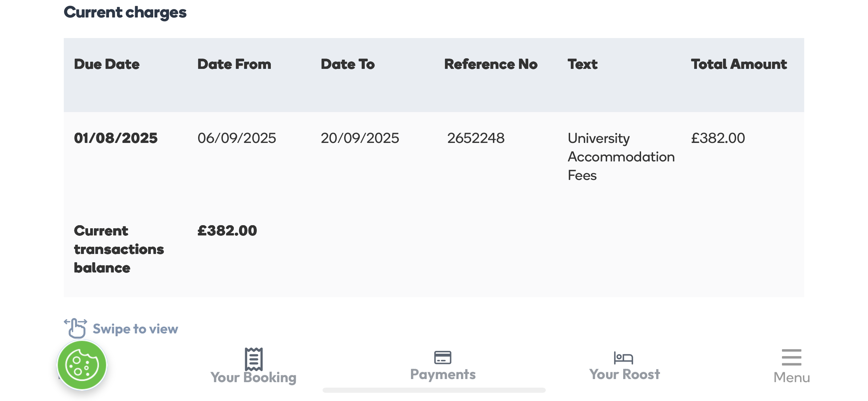Click the swipe hand gesture icon
Viewport: 868px width, 401px height.
click(76, 328)
